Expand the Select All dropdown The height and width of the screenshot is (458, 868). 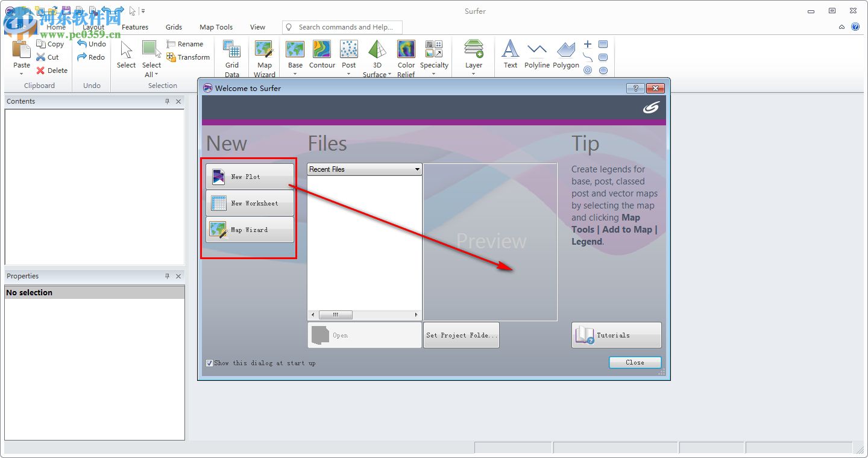pyautogui.click(x=156, y=75)
